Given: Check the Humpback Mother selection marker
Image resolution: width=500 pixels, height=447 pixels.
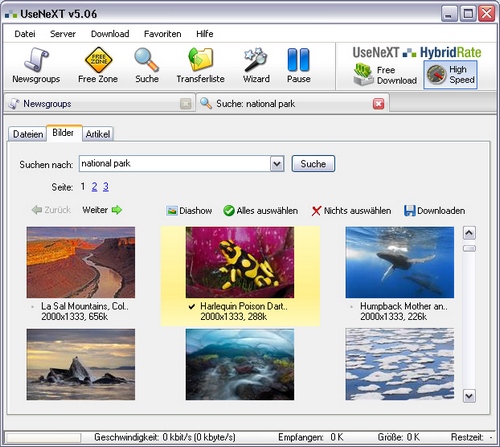Looking at the screenshot, I should pos(351,307).
